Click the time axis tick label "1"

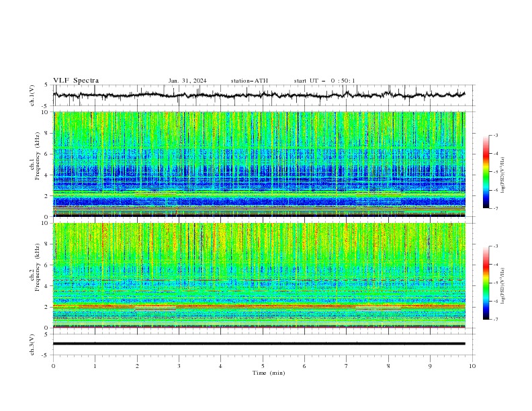point(95,366)
